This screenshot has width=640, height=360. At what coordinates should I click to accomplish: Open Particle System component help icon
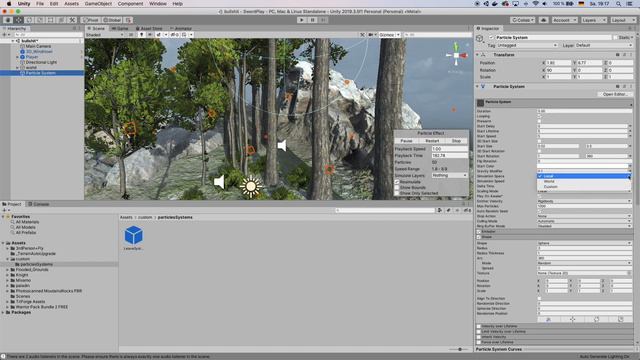click(618, 87)
